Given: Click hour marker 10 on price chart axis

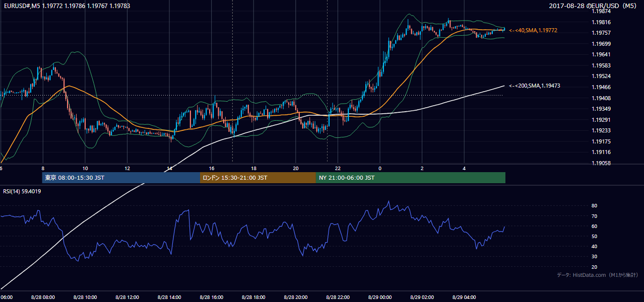Looking at the screenshot, I should point(85,169).
